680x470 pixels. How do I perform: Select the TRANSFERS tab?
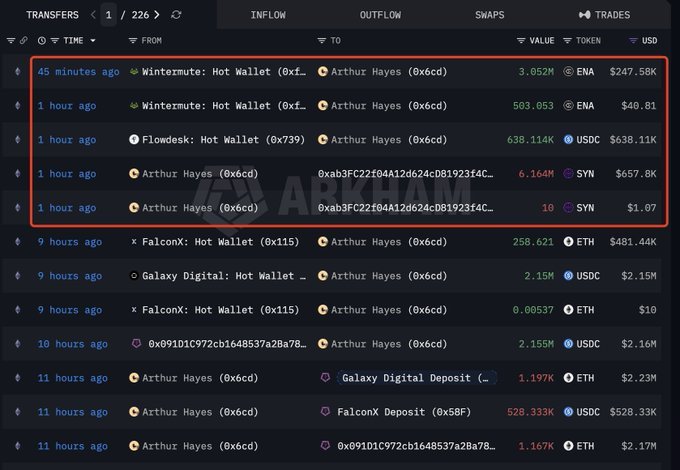pyautogui.click(x=52, y=15)
